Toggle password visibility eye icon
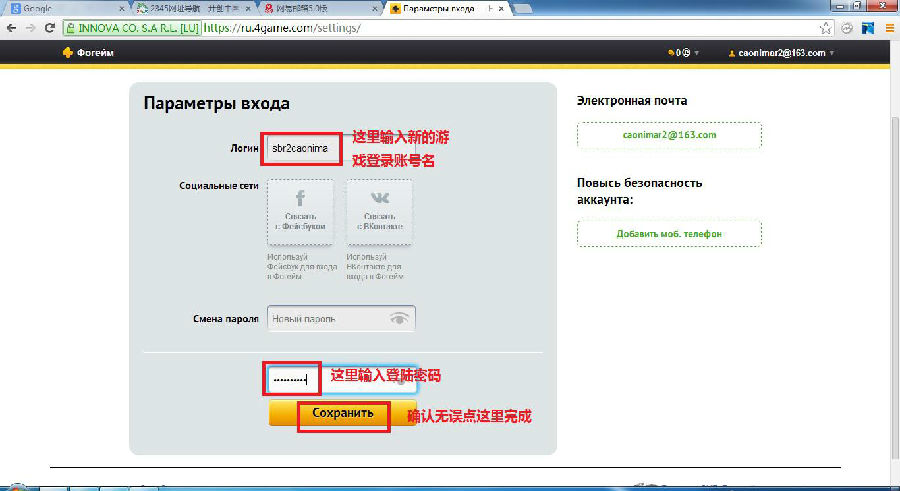Screen dimensions: 900x491 (400, 319)
